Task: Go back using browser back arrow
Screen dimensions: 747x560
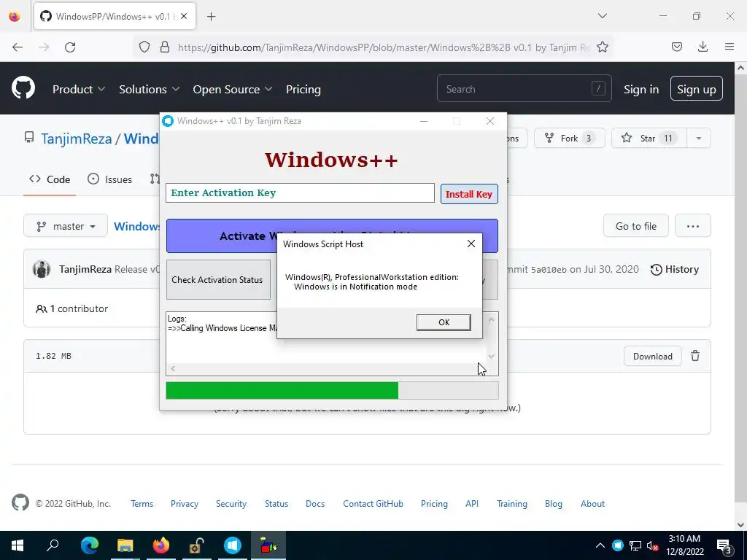Action: coord(18,47)
